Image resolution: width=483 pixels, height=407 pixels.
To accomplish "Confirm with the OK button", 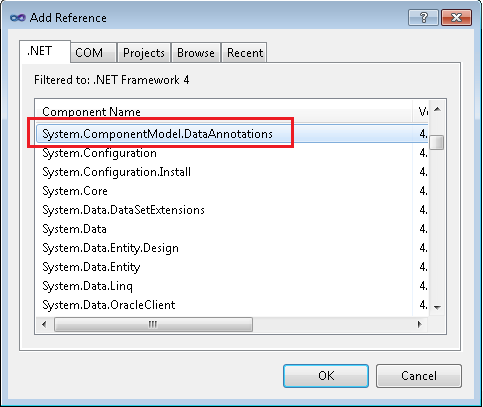I will 326,376.
